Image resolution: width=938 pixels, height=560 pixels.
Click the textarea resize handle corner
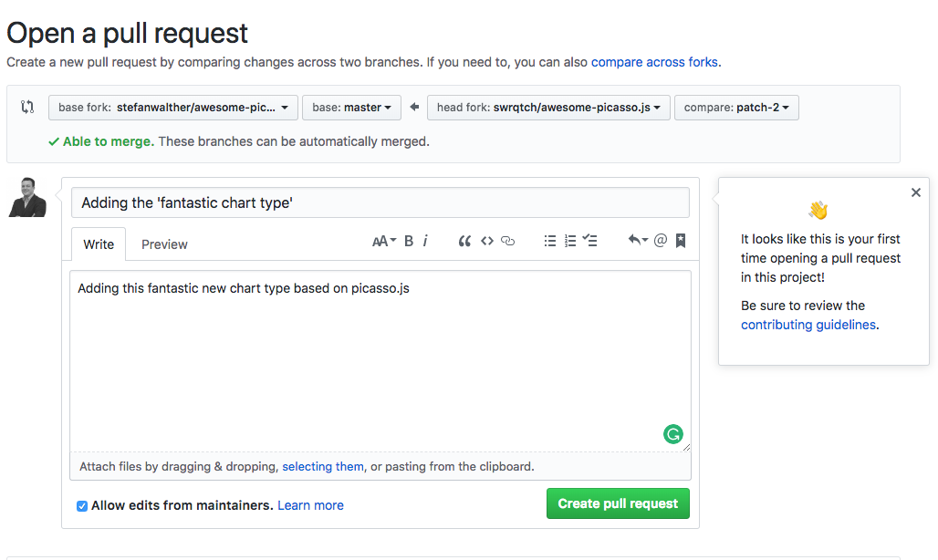click(686, 447)
